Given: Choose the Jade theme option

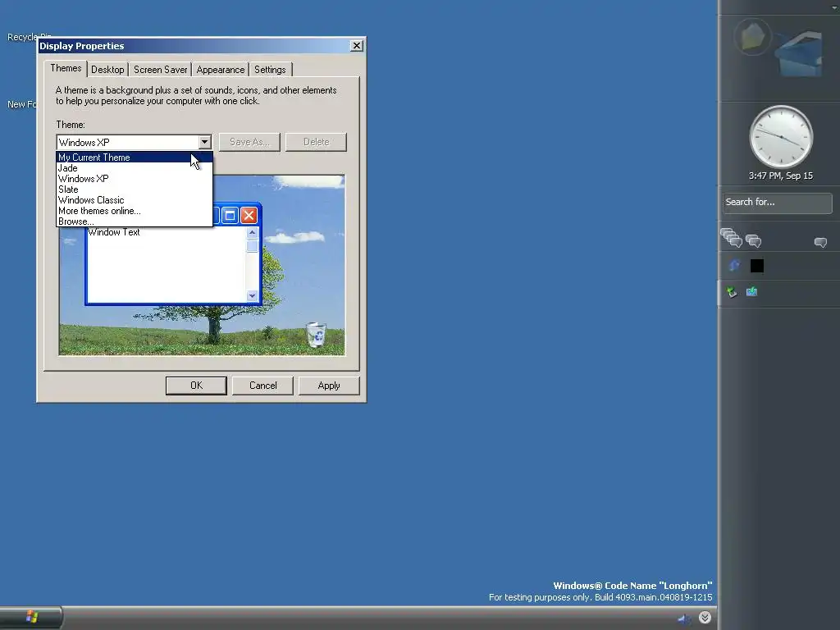Looking at the screenshot, I should pyautogui.click(x=135, y=168).
